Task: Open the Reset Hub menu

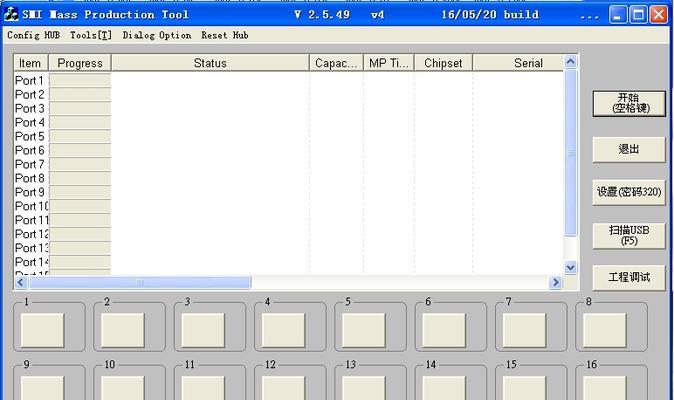Action: point(225,35)
